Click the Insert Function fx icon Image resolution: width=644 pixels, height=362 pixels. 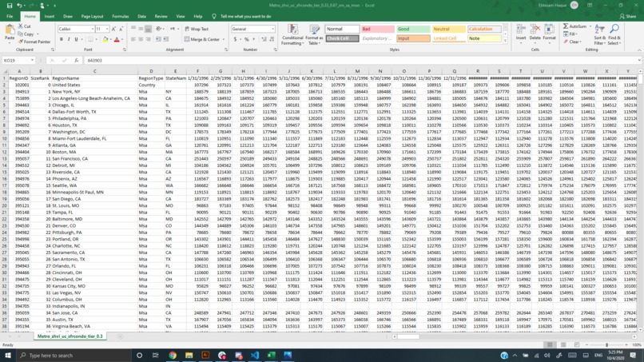(x=77, y=61)
